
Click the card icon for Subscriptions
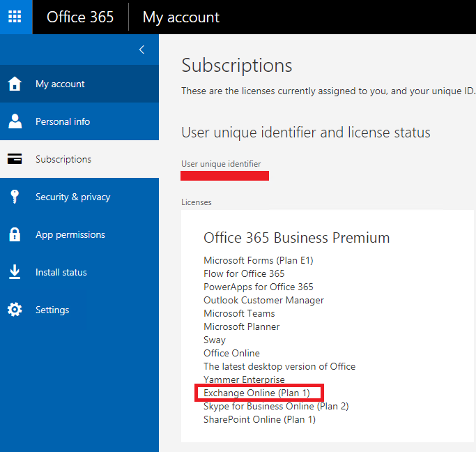click(15, 159)
